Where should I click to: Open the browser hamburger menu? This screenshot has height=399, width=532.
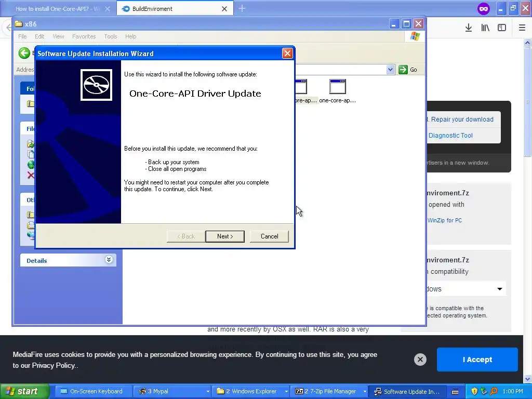tap(522, 28)
